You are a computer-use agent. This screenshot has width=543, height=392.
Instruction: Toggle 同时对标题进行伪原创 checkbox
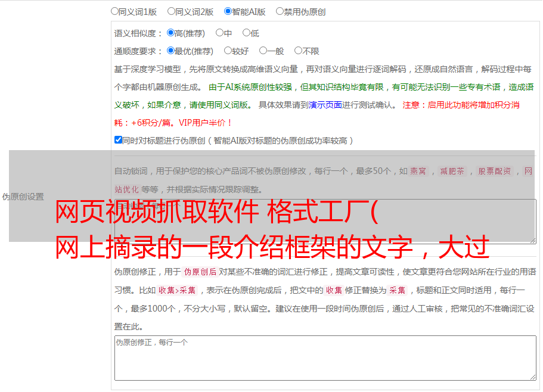pyautogui.click(x=118, y=140)
